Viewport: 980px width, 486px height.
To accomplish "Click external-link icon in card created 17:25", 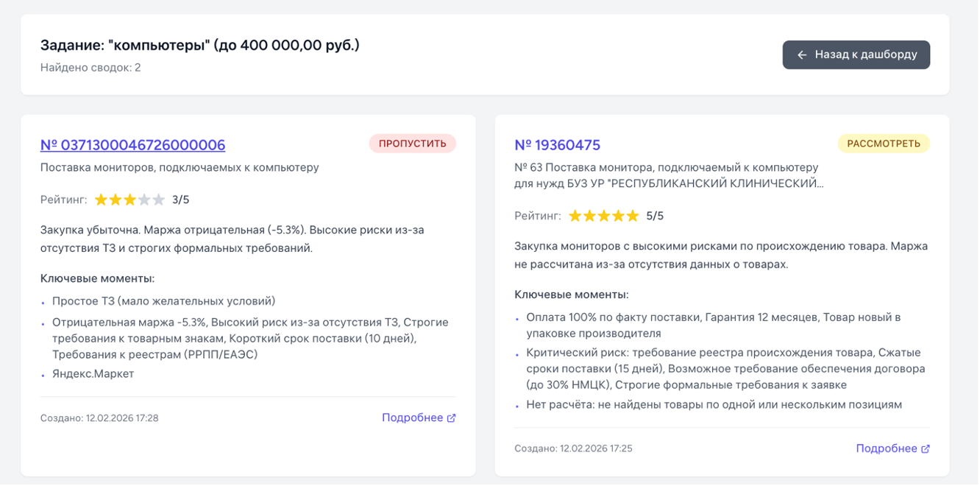I will pyautogui.click(x=926, y=449).
